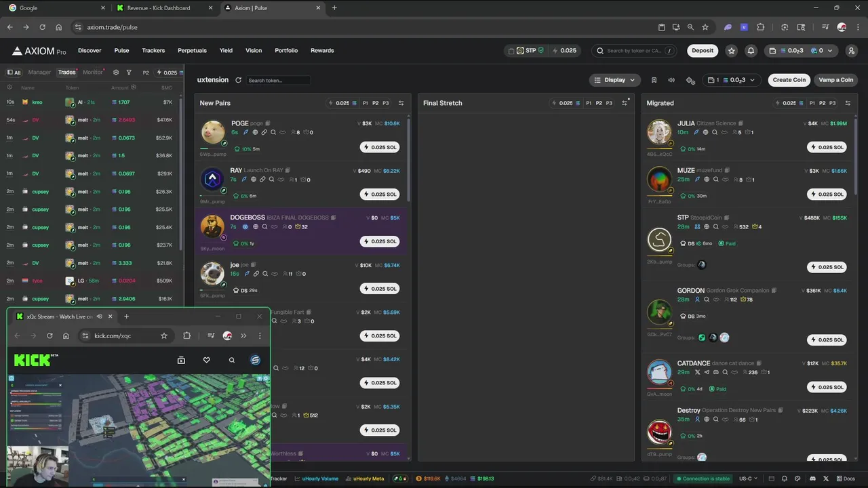Viewport: 868px width, 488px height.
Task: Toggle the sound speaker icon beside Display
Action: [x=671, y=80]
